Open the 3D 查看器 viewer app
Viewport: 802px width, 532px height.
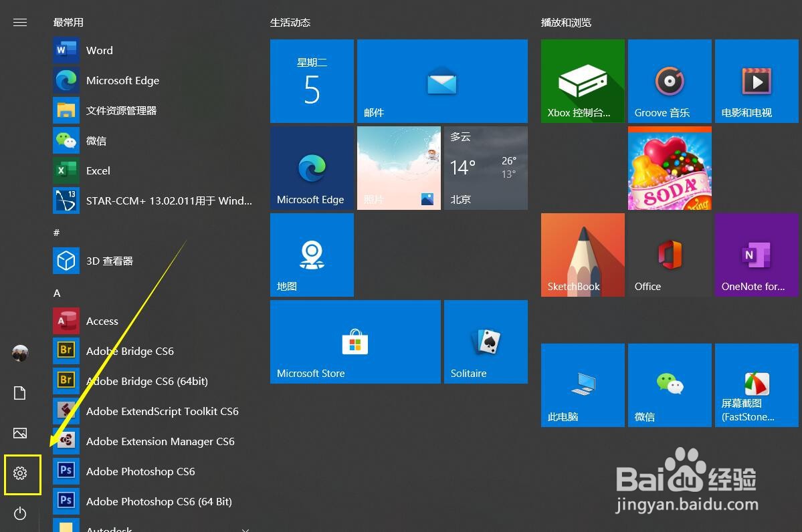coord(110,261)
